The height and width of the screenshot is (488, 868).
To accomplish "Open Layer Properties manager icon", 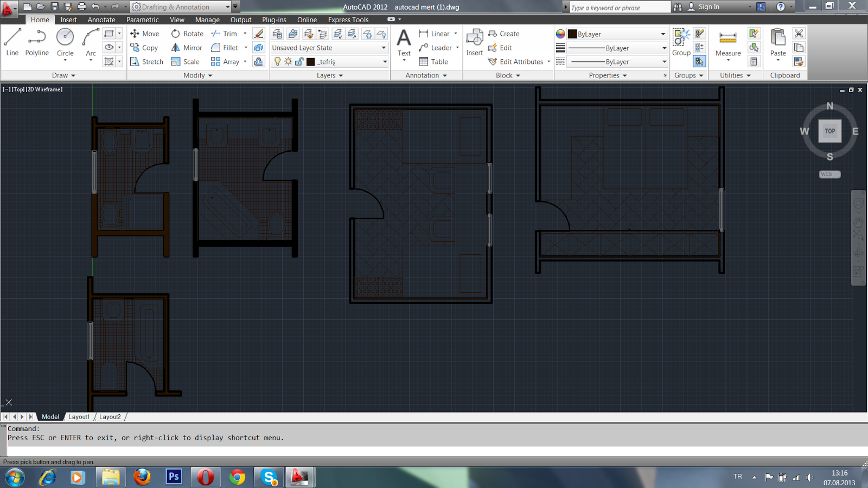I will (277, 34).
